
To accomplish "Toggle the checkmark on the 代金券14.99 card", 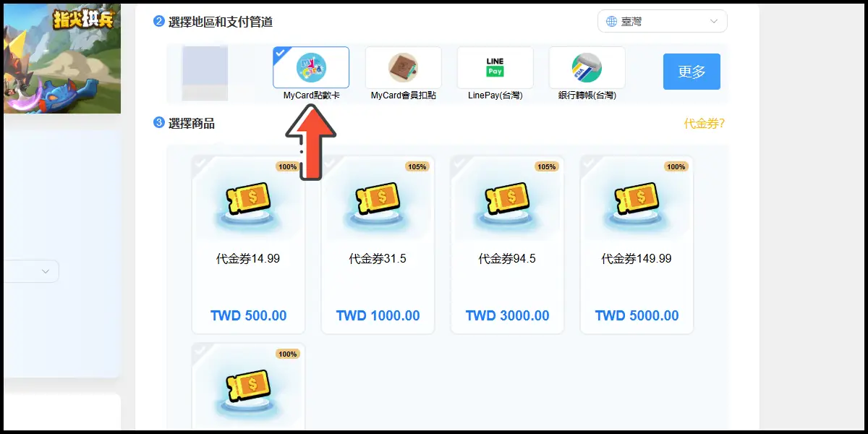I will [x=200, y=165].
